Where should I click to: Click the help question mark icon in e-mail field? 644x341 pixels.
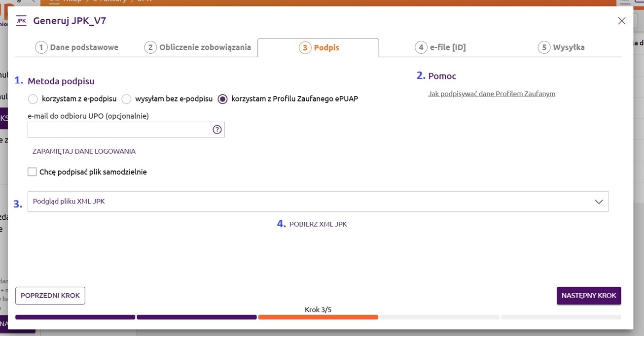click(x=217, y=130)
